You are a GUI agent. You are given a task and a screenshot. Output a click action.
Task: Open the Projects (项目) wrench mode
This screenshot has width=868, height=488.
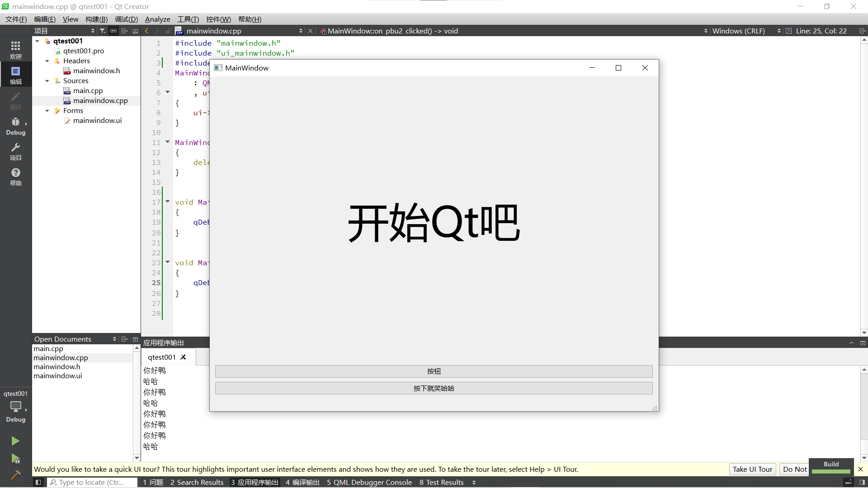(x=15, y=151)
